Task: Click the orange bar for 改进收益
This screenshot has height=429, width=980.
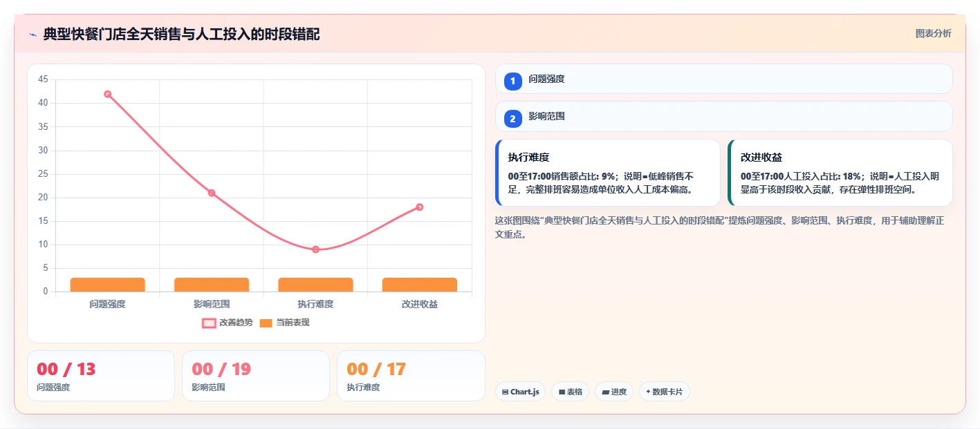Action: (420, 285)
